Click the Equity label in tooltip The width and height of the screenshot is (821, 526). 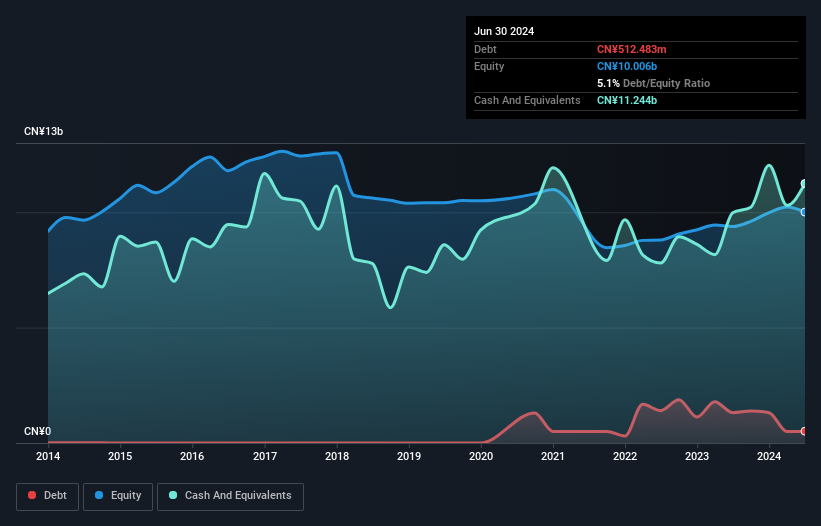pos(489,66)
